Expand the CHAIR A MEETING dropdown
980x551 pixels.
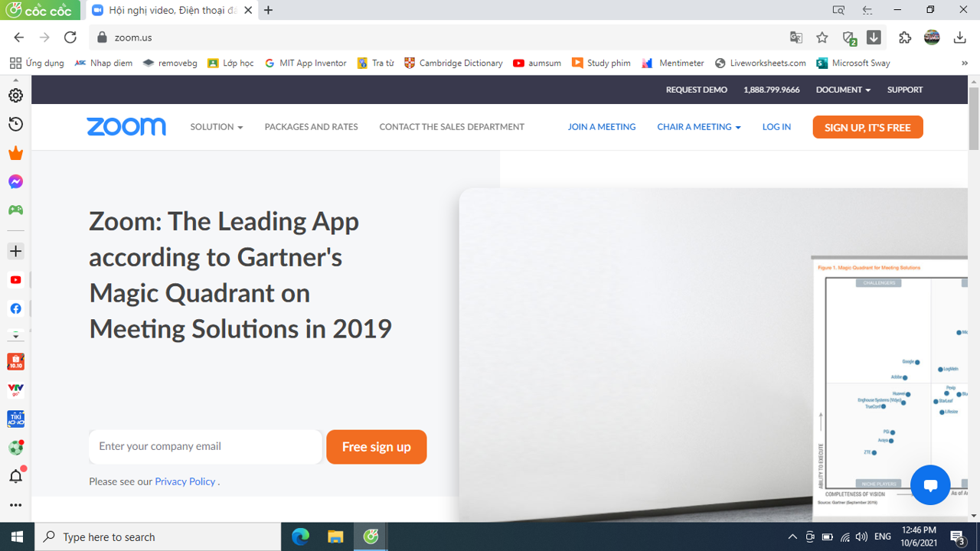tap(699, 127)
